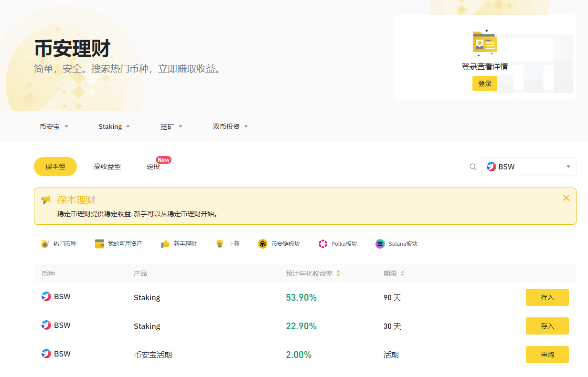Filter by 新手理财
The height and width of the screenshot is (377, 588).
[x=179, y=244]
